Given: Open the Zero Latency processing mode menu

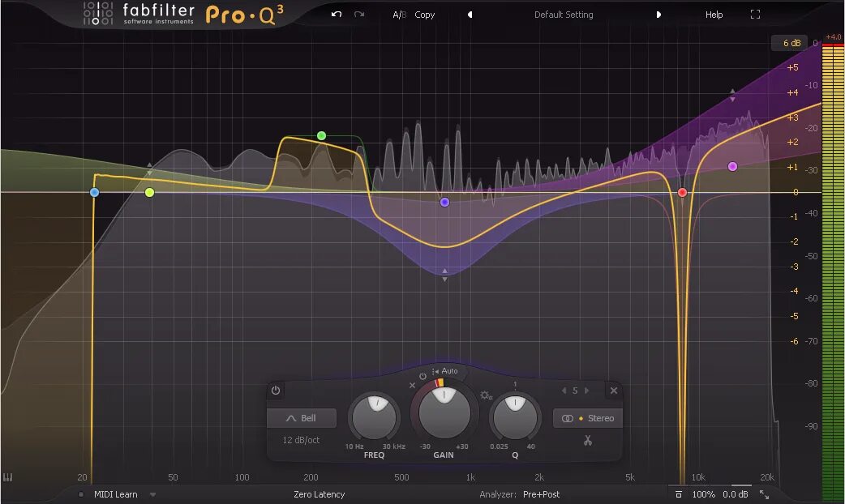Looking at the screenshot, I should (319, 494).
